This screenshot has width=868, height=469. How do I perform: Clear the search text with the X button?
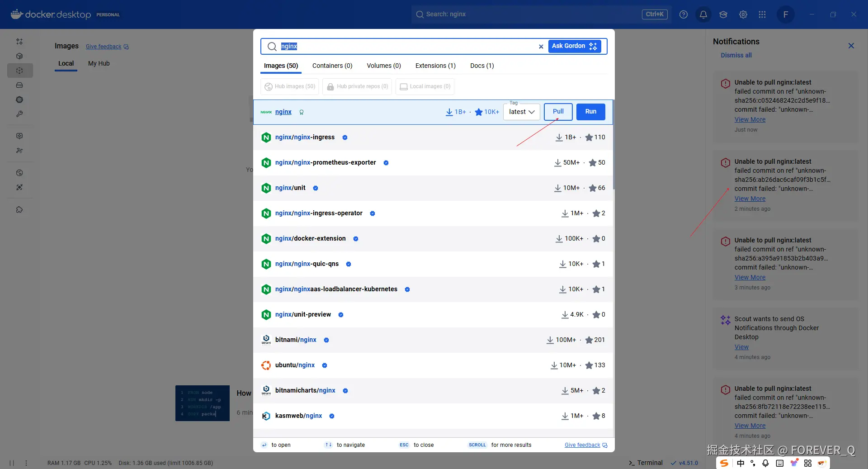coord(541,47)
